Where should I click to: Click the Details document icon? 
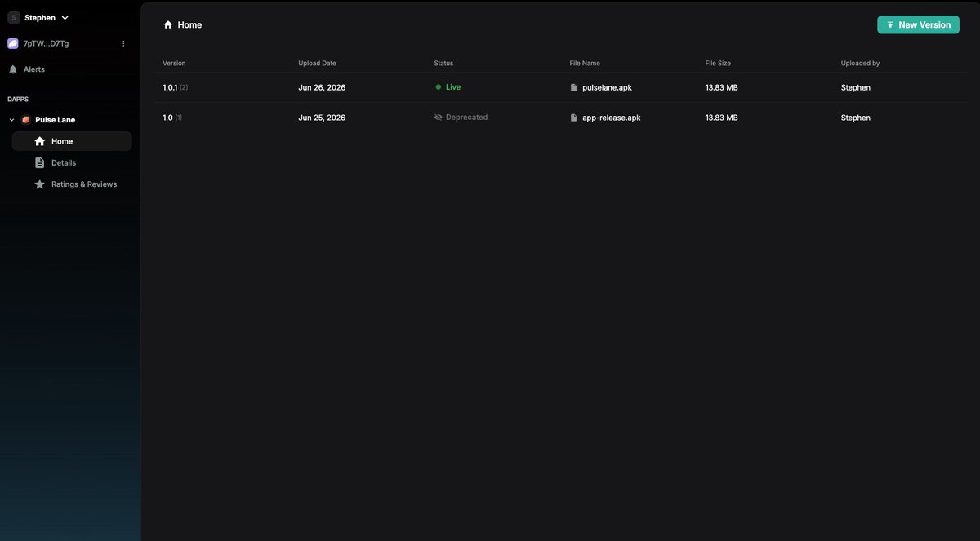point(39,162)
